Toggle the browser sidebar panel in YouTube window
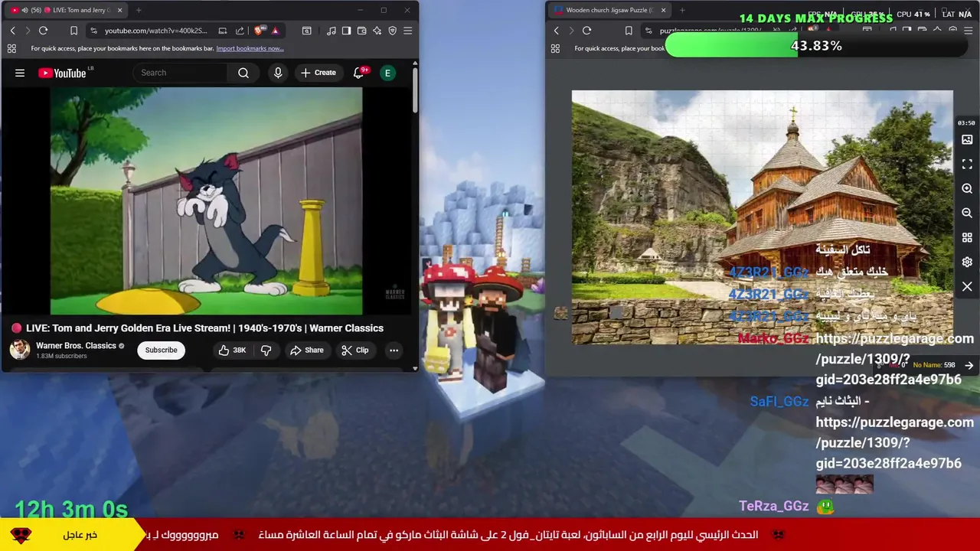Viewport: 980px width, 551px height. click(346, 31)
